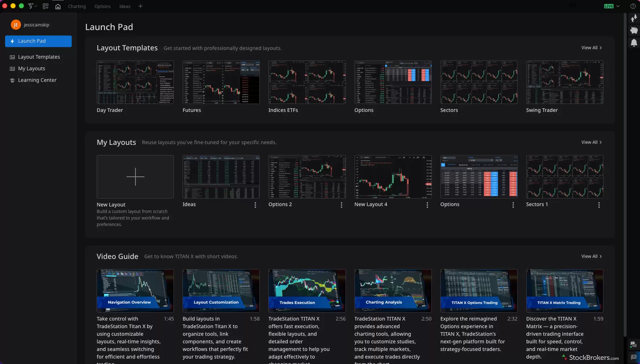This screenshot has height=364, width=640.
Task: Open the help question mark icon
Action: pyautogui.click(x=633, y=6)
